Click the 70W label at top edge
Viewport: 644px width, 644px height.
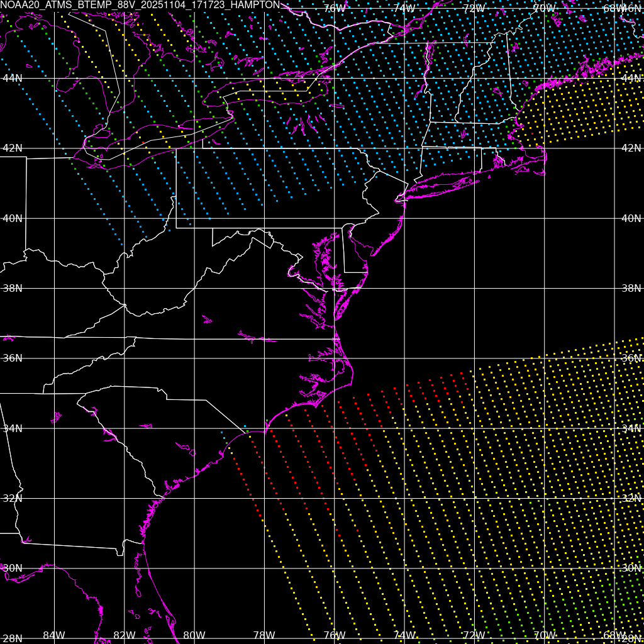tap(543, 8)
